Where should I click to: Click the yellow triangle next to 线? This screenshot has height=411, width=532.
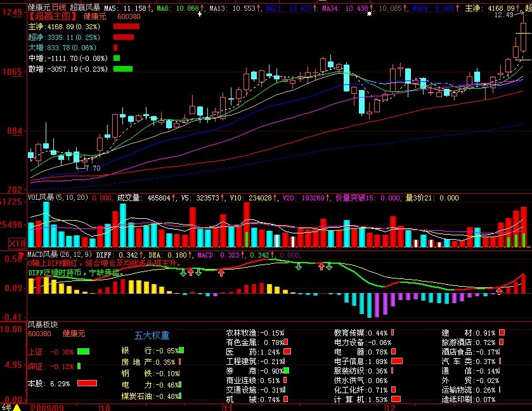pos(16,407)
